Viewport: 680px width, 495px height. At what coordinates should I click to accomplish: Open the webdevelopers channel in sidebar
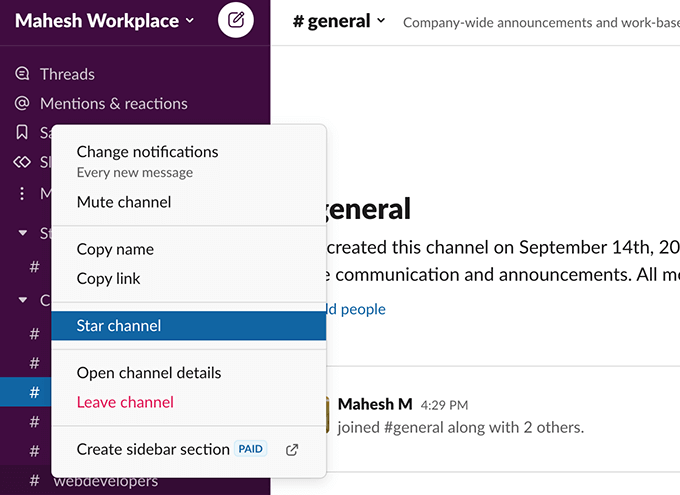(x=106, y=481)
